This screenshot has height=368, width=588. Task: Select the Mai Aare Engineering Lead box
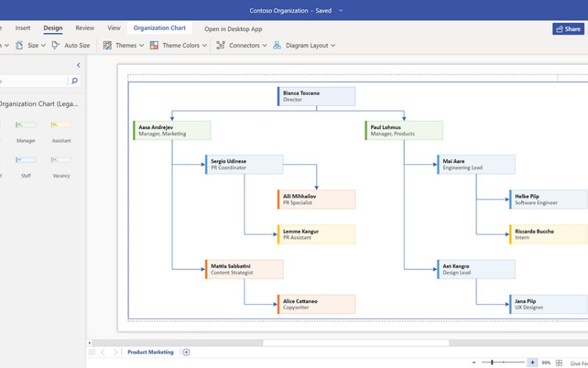[476, 164]
